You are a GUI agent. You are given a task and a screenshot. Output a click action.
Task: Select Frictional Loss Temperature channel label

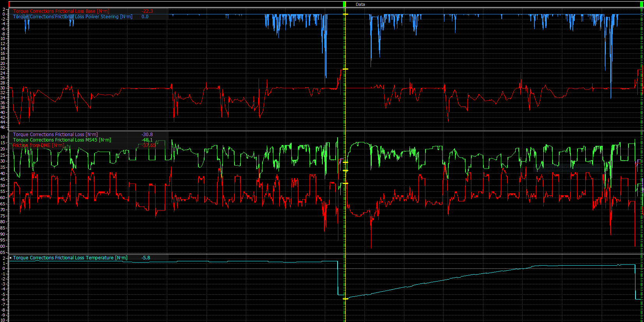point(70,258)
